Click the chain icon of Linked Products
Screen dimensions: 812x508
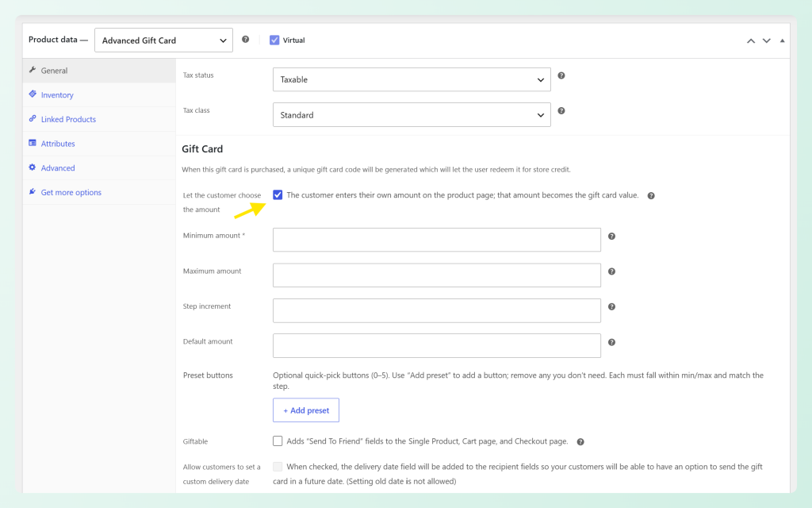[33, 119]
